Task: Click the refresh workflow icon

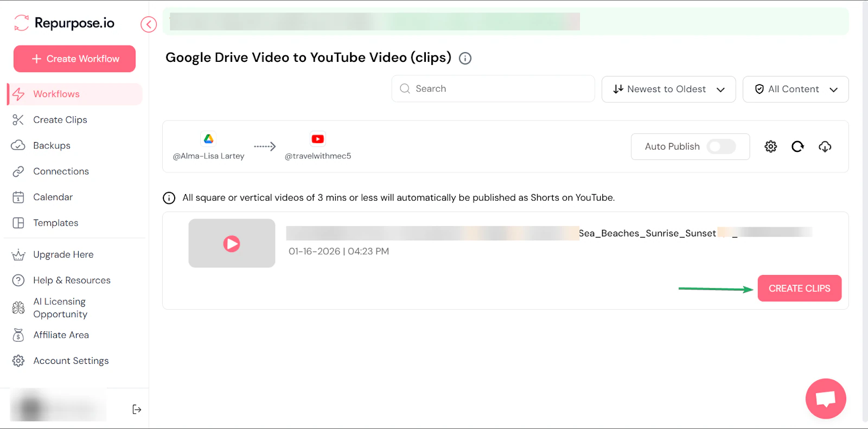Action: tap(797, 146)
